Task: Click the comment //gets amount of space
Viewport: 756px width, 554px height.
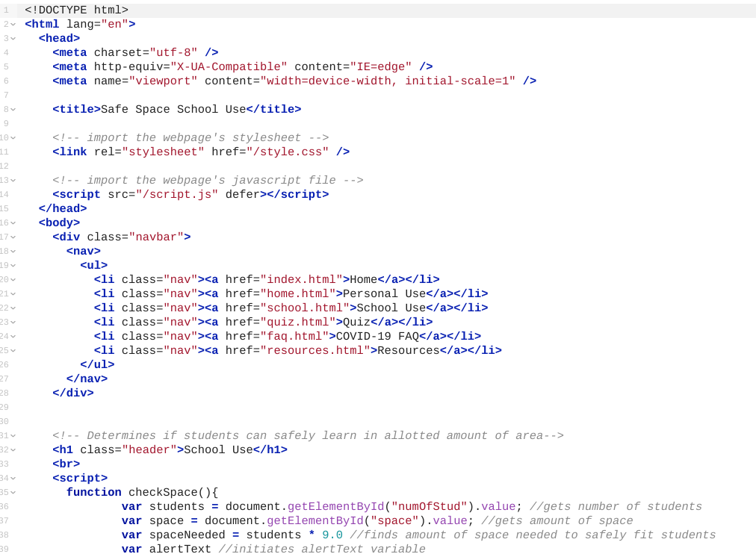Action: pyautogui.click(x=557, y=520)
